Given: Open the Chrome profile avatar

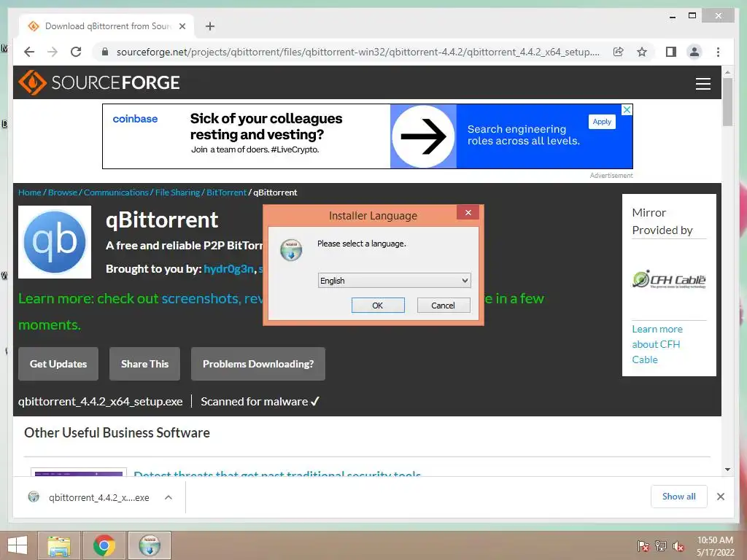Looking at the screenshot, I should pyautogui.click(x=694, y=52).
